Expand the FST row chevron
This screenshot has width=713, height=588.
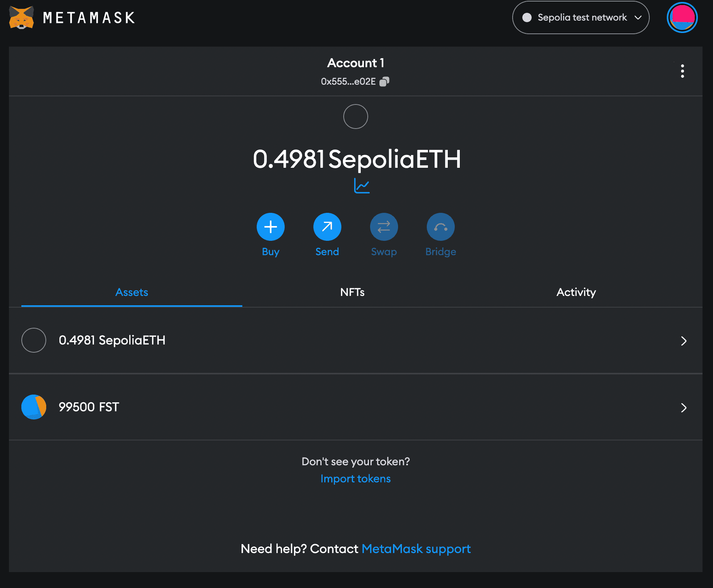pyautogui.click(x=684, y=408)
